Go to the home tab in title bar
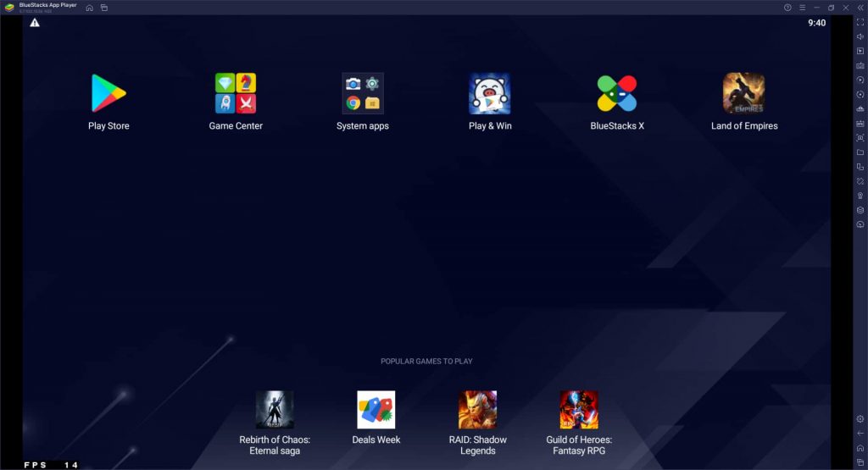 coord(90,8)
